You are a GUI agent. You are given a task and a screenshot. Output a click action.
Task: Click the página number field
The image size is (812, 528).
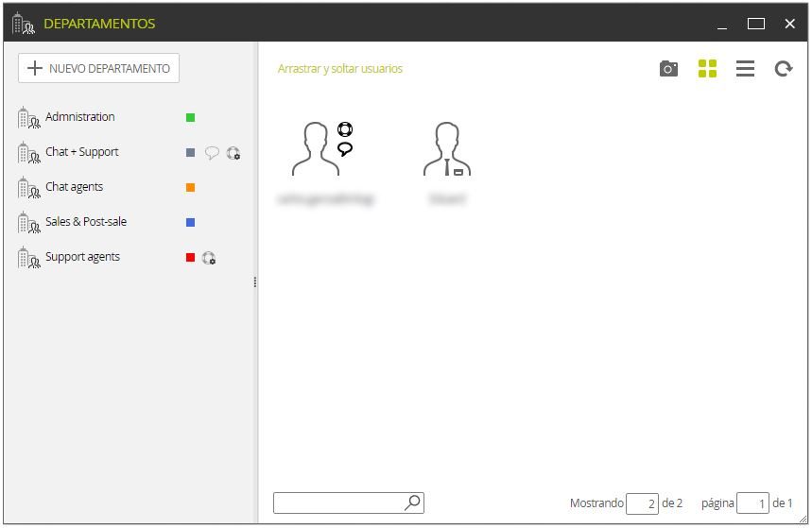(x=752, y=503)
